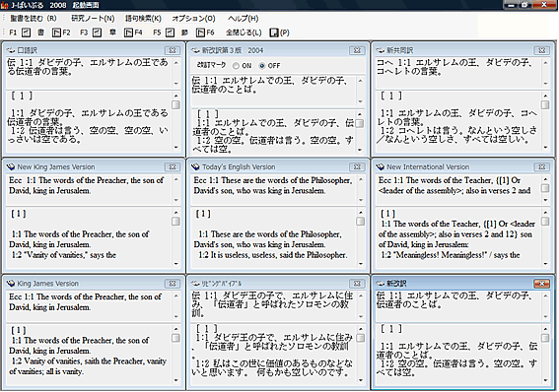Go to next chapter with F4 arrow icon
Viewport: 559px width, 392px height.
pyautogui.click(x=129, y=33)
